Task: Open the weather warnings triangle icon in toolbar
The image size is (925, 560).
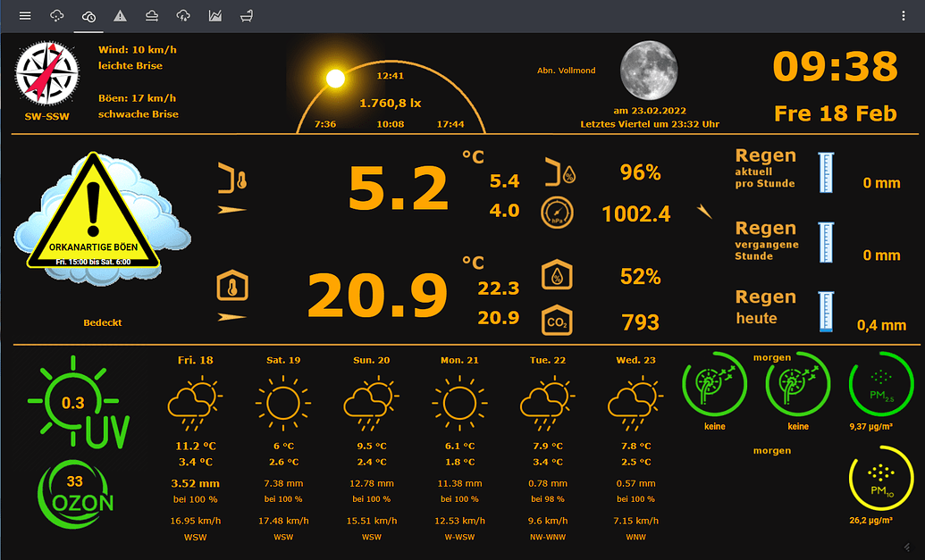Action: click(x=120, y=16)
